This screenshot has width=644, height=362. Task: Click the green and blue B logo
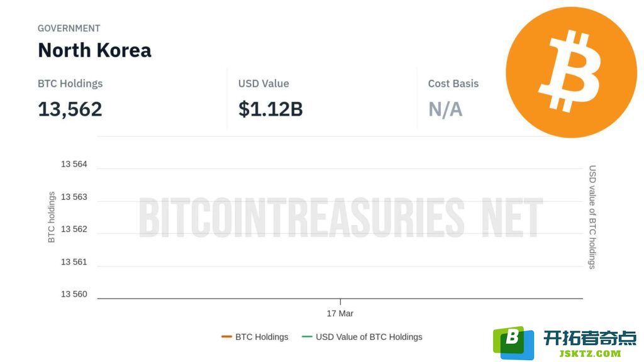point(513,343)
